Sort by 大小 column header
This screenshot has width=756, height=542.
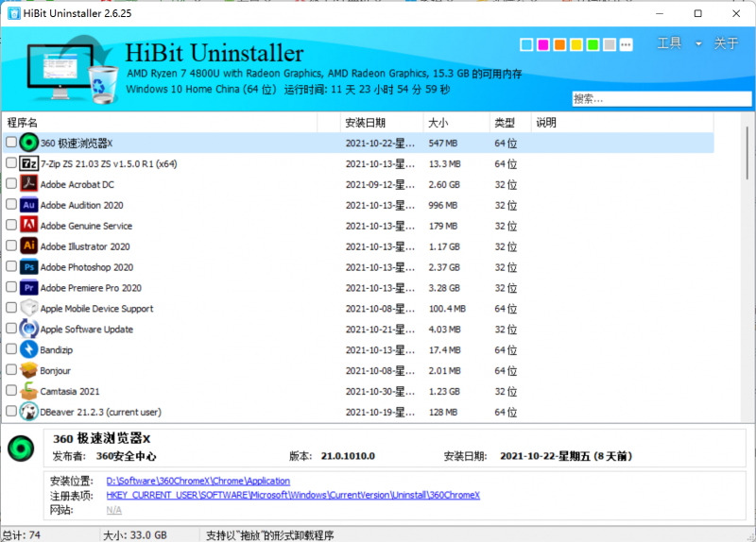tap(456, 123)
